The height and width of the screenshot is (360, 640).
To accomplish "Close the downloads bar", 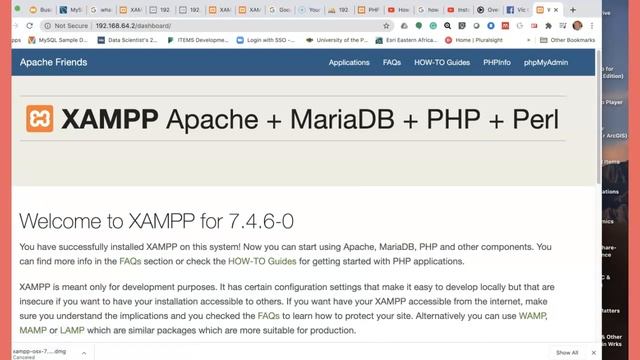I will pos(593,353).
